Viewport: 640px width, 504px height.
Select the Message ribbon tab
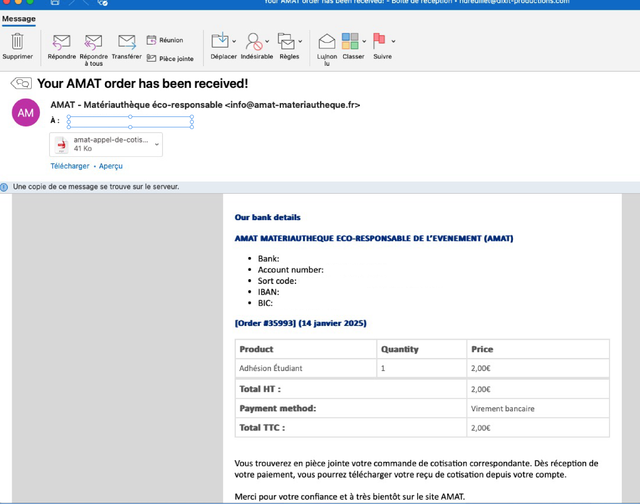click(x=19, y=19)
